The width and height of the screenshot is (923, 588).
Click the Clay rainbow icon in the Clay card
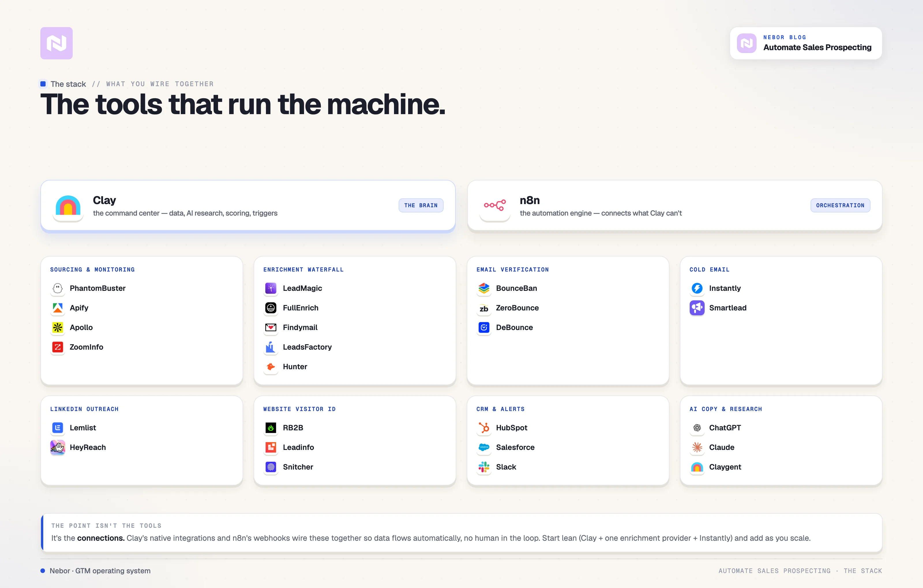pyautogui.click(x=68, y=205)
